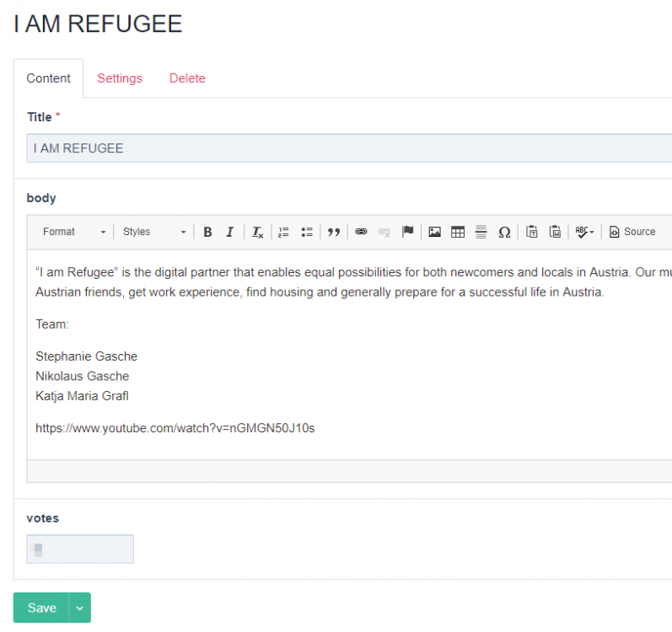Open the Styles dropdown
672x632 pixels.
tap(154, 232)
